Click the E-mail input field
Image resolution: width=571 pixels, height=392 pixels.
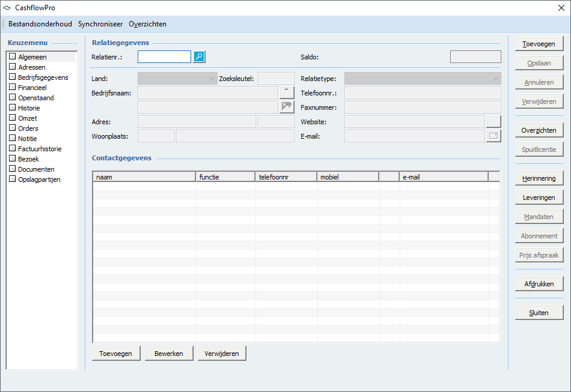point(414,136)
